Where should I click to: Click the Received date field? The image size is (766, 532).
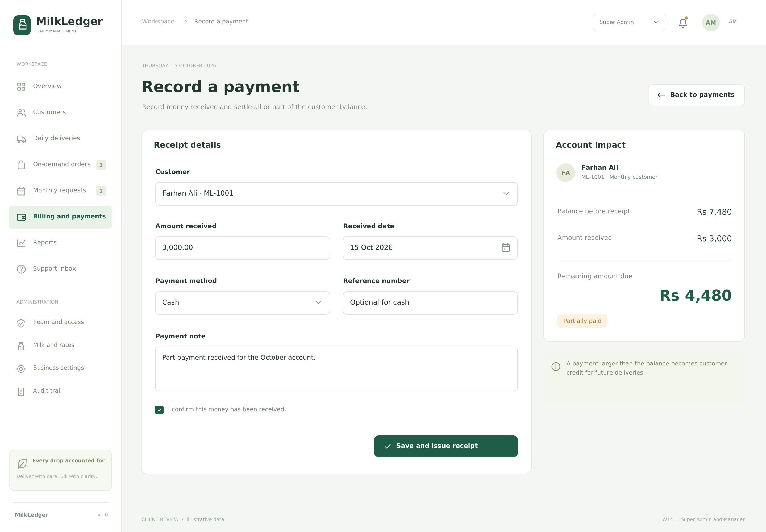[430, 248]
